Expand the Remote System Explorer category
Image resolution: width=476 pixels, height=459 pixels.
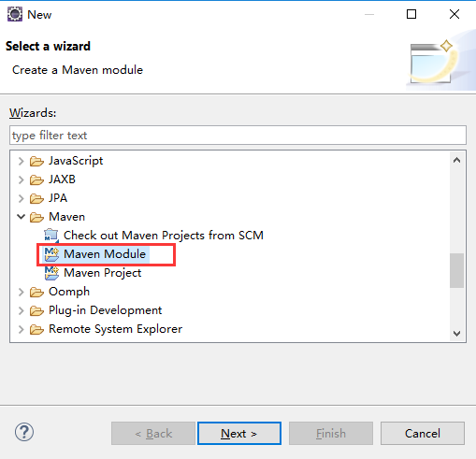coord(21,329)
